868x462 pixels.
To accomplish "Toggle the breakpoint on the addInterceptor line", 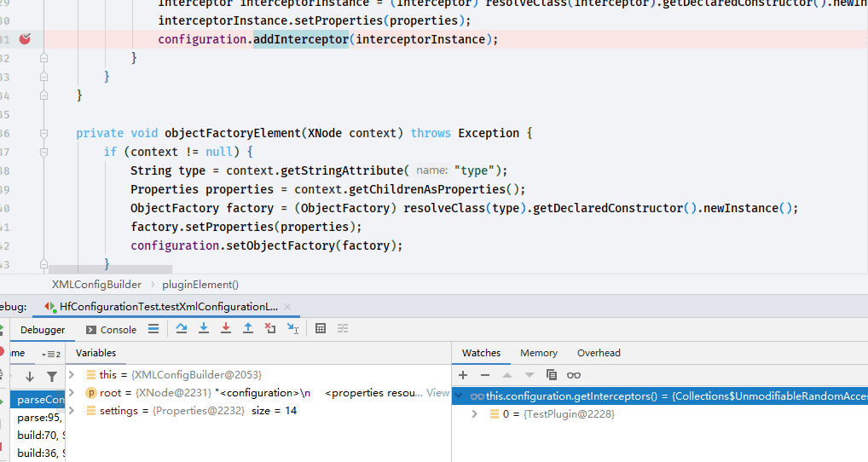I will tap(25, 38).
